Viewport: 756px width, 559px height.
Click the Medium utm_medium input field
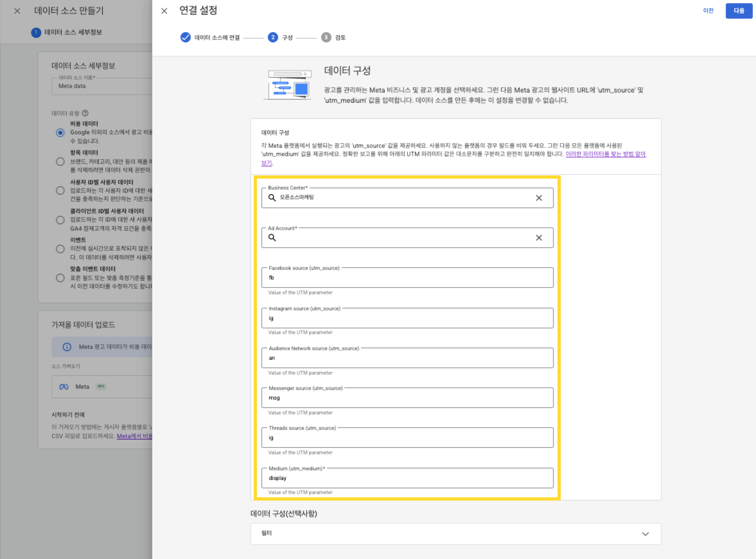[407, 478]
